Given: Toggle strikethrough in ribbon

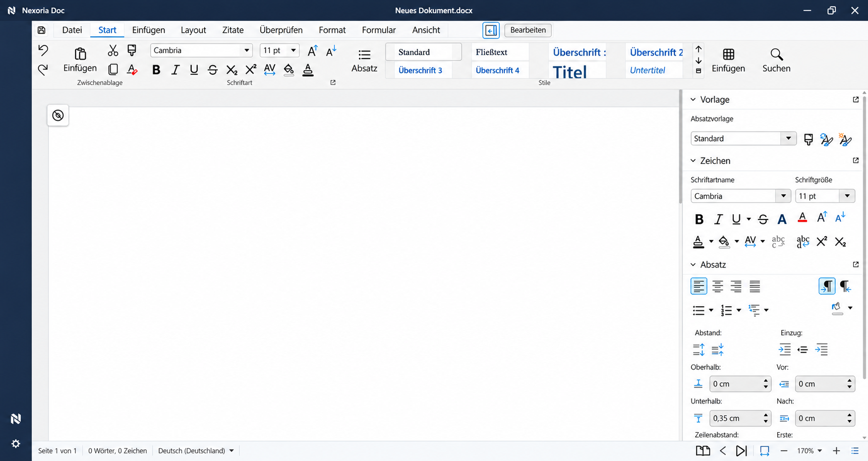Looking at the screenshot, I should [x=213, y=70].
